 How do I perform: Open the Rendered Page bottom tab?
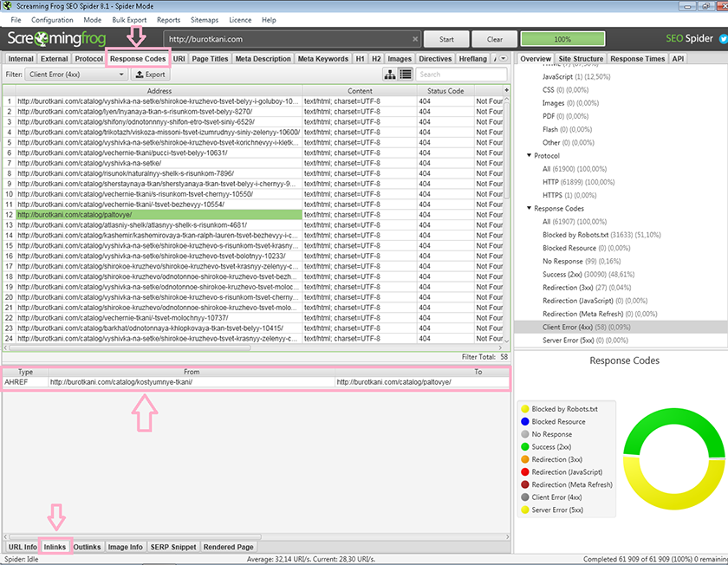(x=229, y=547)
